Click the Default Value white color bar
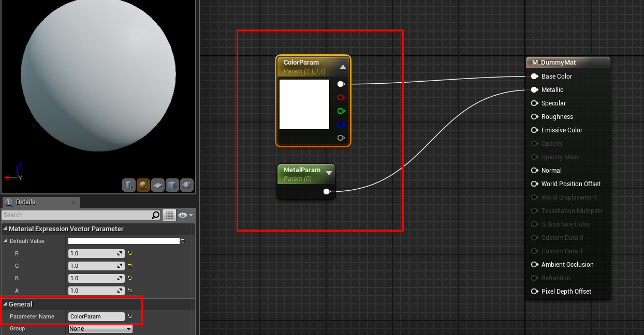644x335 pixels. click(x=124, y=241)
